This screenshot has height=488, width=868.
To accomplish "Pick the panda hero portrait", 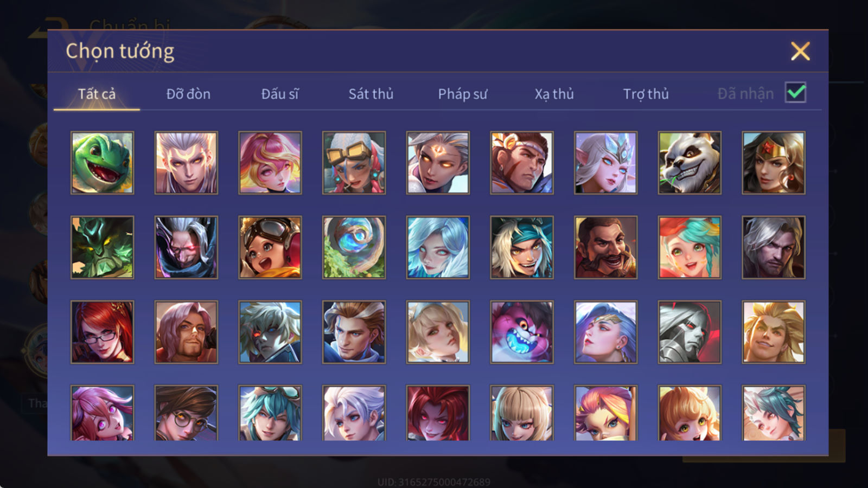I will click(690, 163).
